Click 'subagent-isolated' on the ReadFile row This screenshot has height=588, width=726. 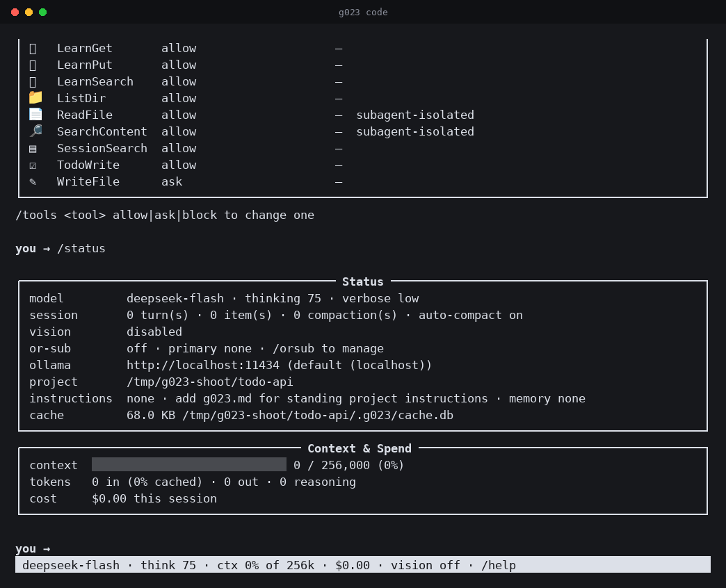[415, 115]
